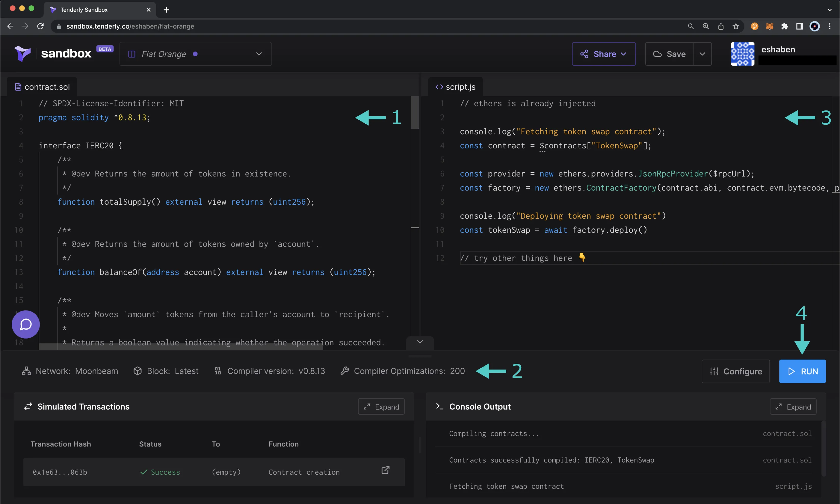Open the Configure settings
This screenshot has height=504, width=840.
[736, 371]
